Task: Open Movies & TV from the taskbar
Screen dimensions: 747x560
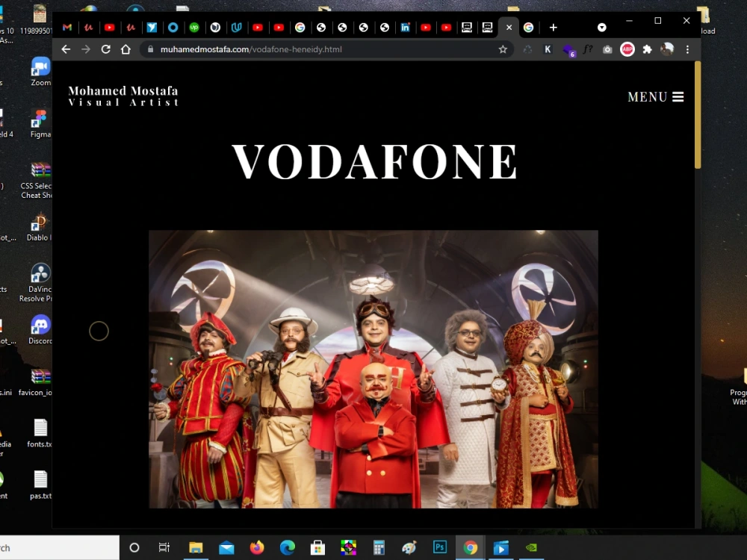Action: 500,547
